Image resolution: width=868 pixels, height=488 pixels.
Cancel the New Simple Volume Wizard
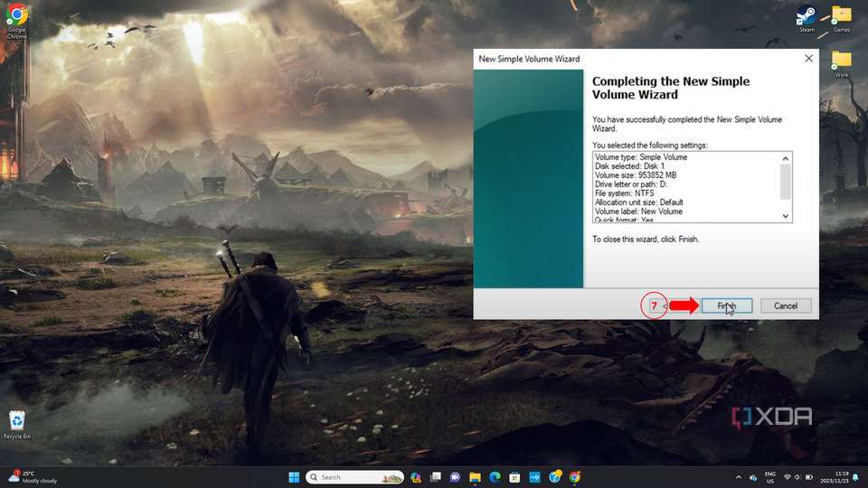786,305
